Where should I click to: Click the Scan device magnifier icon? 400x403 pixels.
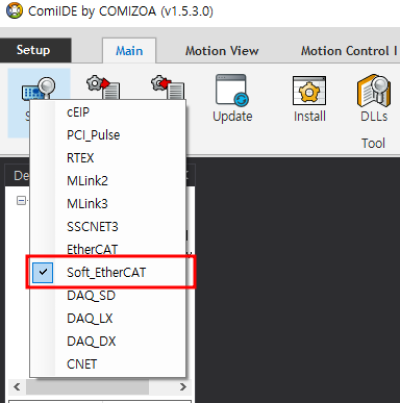pos(39,88)
